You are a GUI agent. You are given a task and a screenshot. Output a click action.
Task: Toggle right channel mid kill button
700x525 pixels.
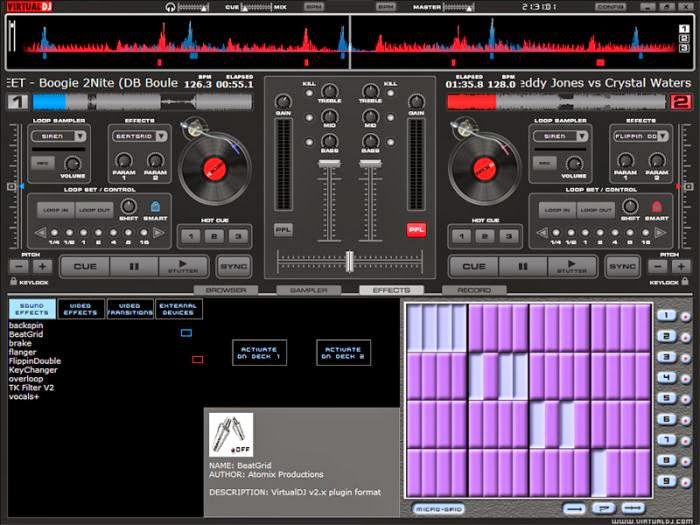click(390, 117)
